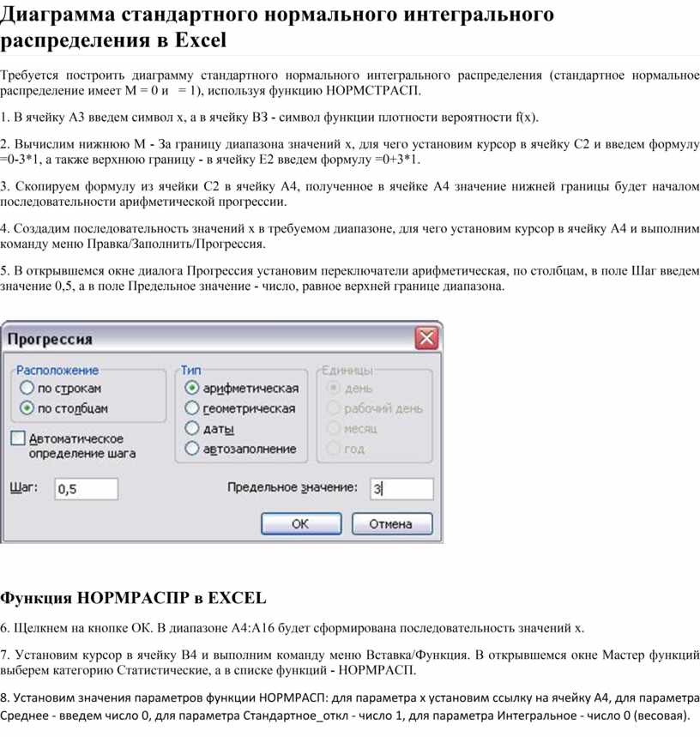Click the 'Расположение' group label
The width and height of the screenshot is (700, 737).
click(x=57, y=370)
